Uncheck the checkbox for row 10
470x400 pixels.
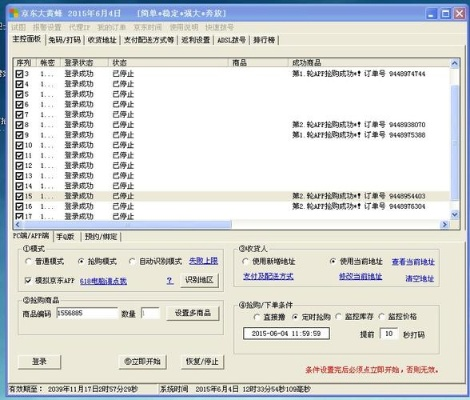click(x=19, y=145)
